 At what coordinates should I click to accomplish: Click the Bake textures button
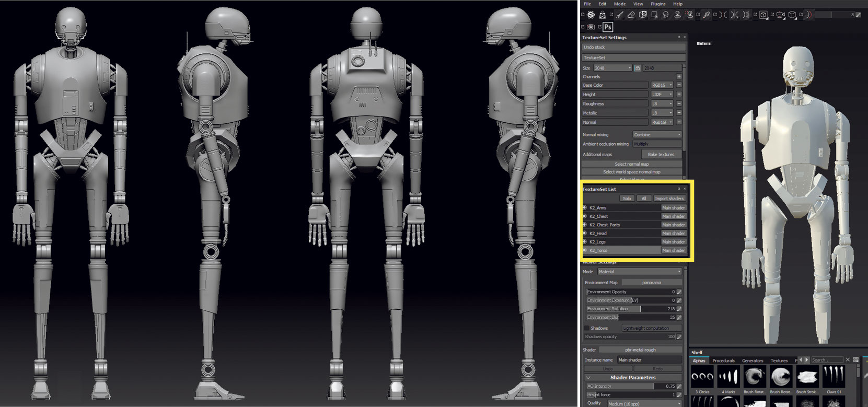661,154
